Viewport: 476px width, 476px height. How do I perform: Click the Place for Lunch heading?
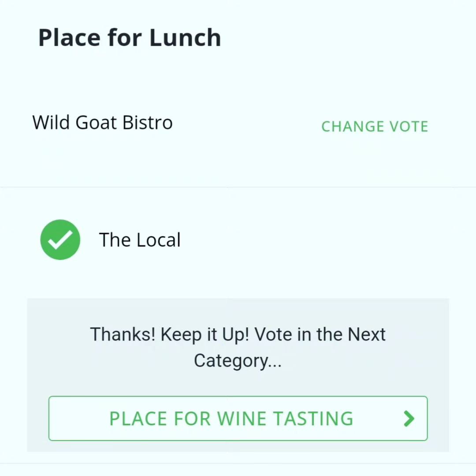tap(130, 37)
